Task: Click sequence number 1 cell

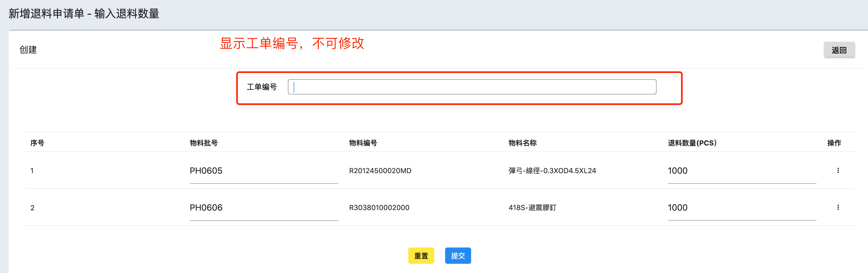Action: click(32, 171)
